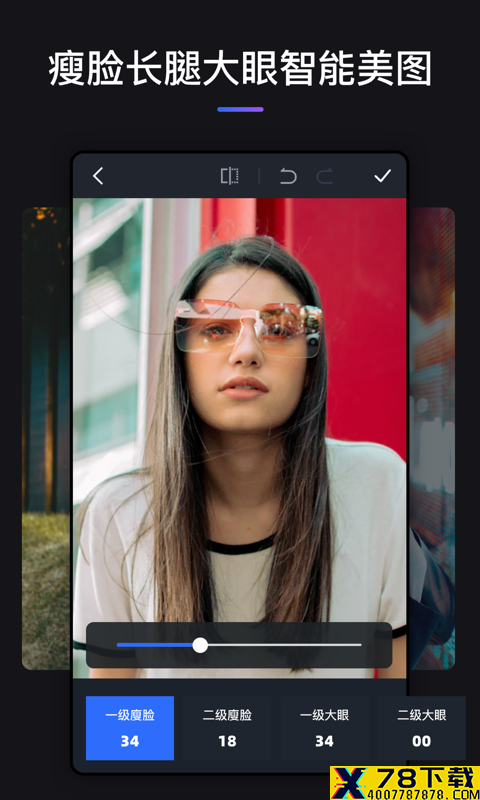
Task: Click the blue filled slider portion
Action: (x=155, y=645)
